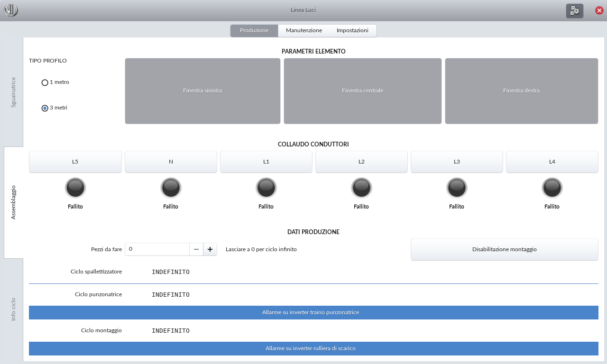
Task: Click the Ciclo spallettizzatore INDEFINITO value
Action: click(171, 272)
